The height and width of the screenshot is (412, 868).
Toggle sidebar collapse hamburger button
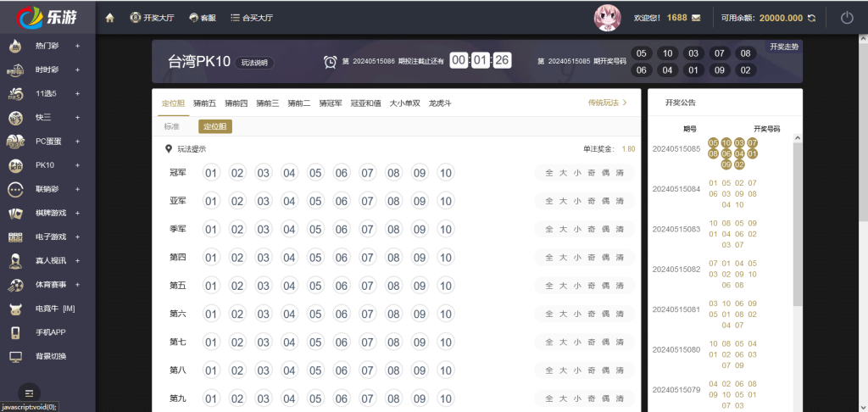click(x=30, y=393)
